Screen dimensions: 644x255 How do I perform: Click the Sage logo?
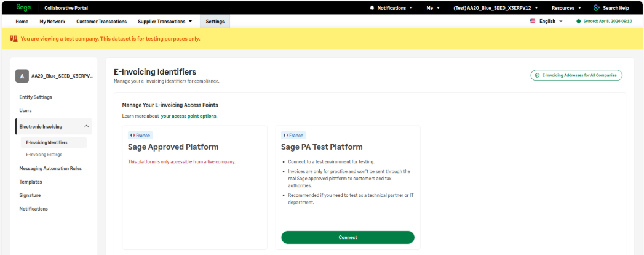pyautogui.click(x=24, y=7)
